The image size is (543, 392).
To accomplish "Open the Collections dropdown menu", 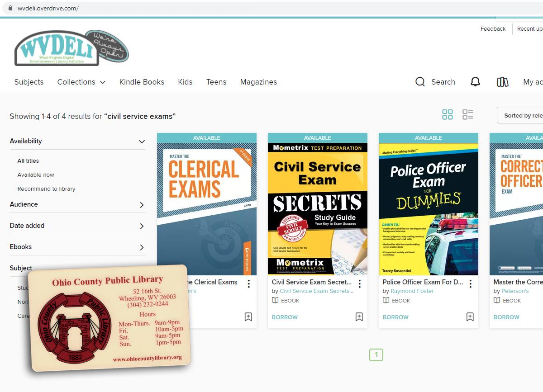I will [81, 82].
